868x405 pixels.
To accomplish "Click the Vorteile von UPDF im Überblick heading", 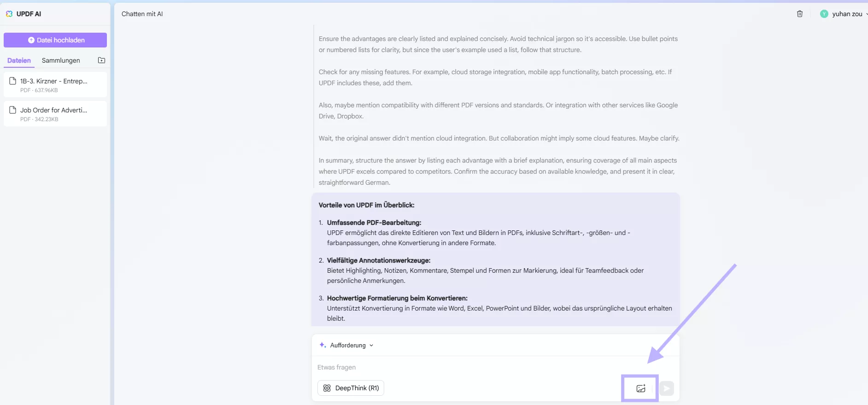I will (366, 205).
